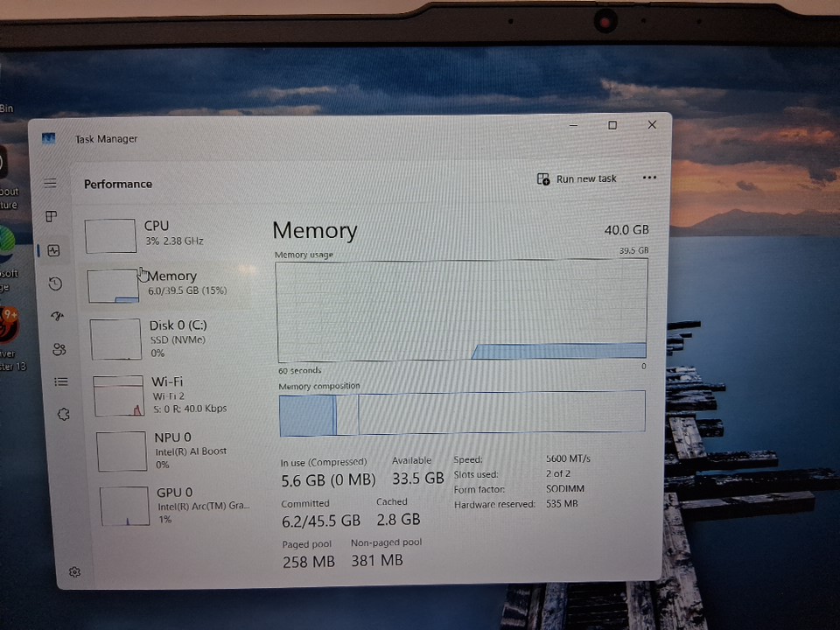Image resolution: width=840 pixels, height=630 pixels.
Task: Open the App history page icon
Action: 55,283
